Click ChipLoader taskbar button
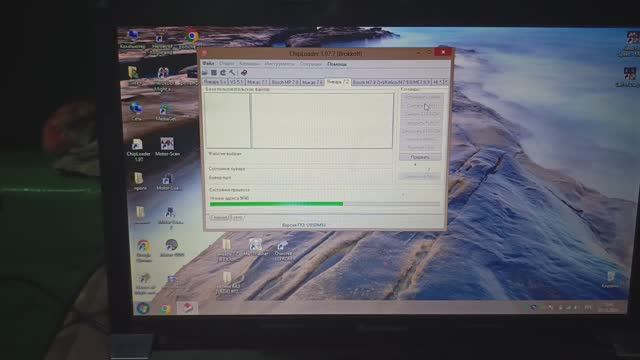 click(x=187, y=308)
